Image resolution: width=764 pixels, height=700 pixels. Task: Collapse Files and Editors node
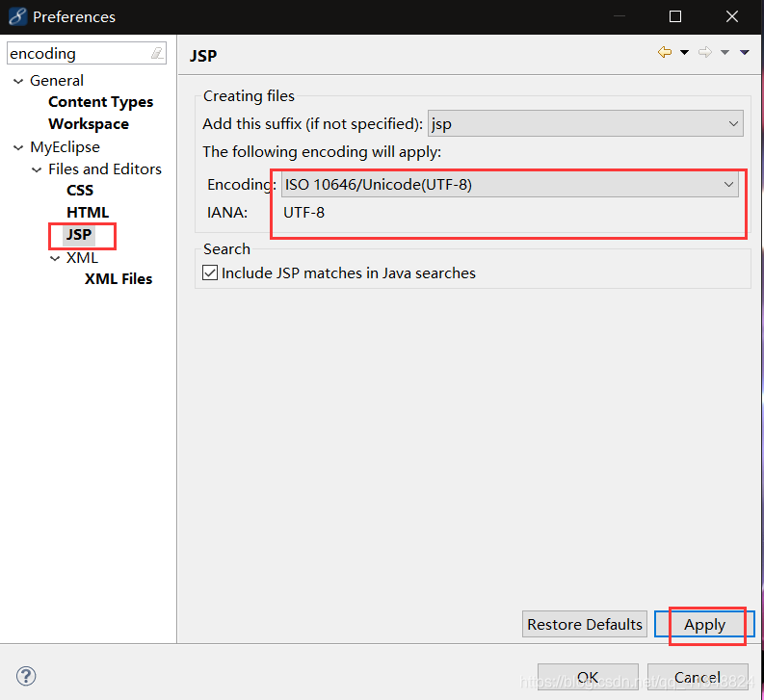click(37, 169)
